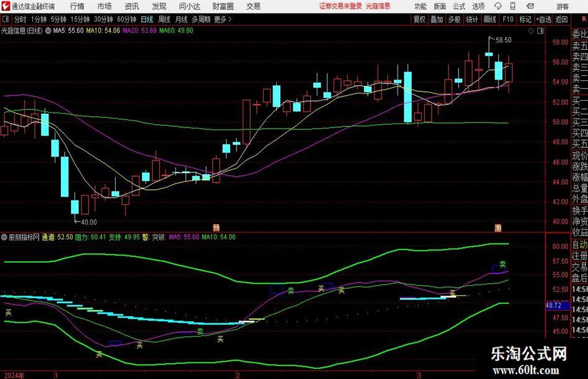Open the 市场 menu

tap(105, 6)
